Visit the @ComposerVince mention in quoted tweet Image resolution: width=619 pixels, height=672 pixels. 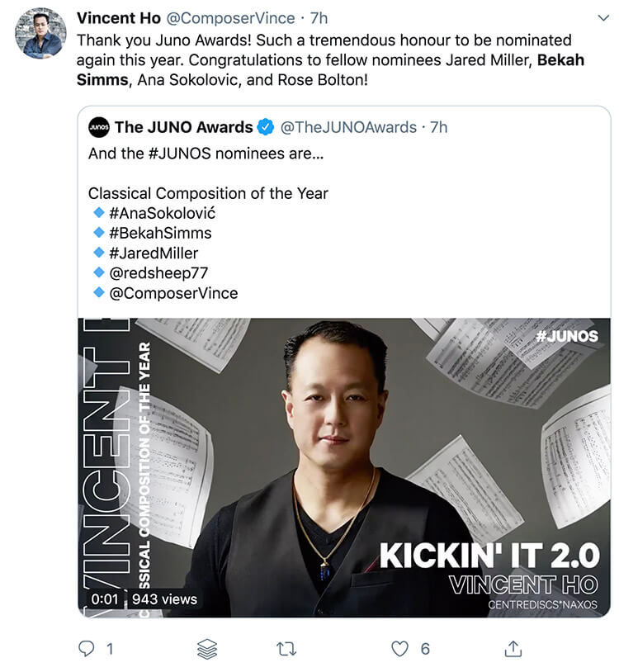click(x=172, y=292)
